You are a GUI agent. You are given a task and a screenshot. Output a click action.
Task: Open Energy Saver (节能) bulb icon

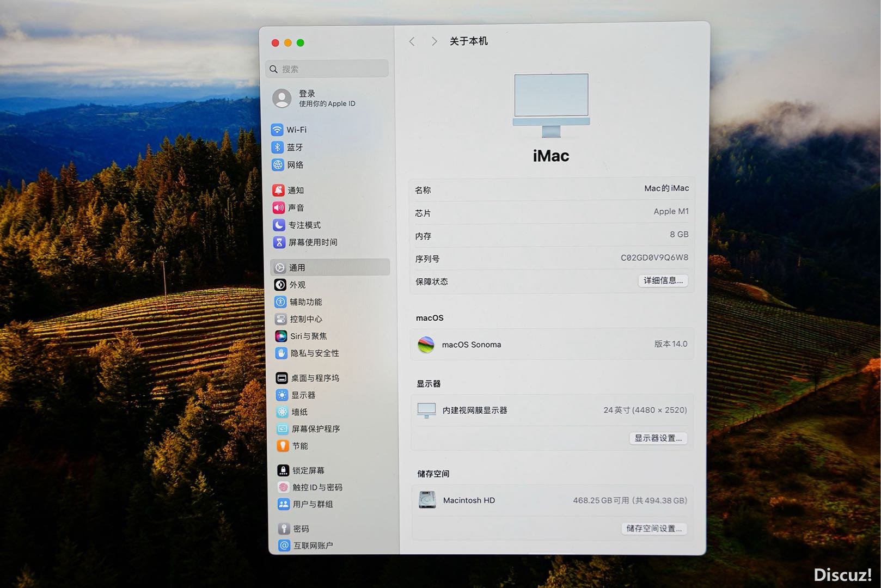click(283, 445)
